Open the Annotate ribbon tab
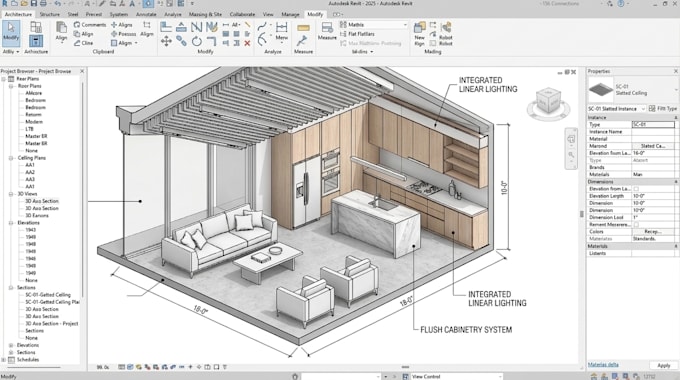680x380 pixels. (x=146, y=14)
